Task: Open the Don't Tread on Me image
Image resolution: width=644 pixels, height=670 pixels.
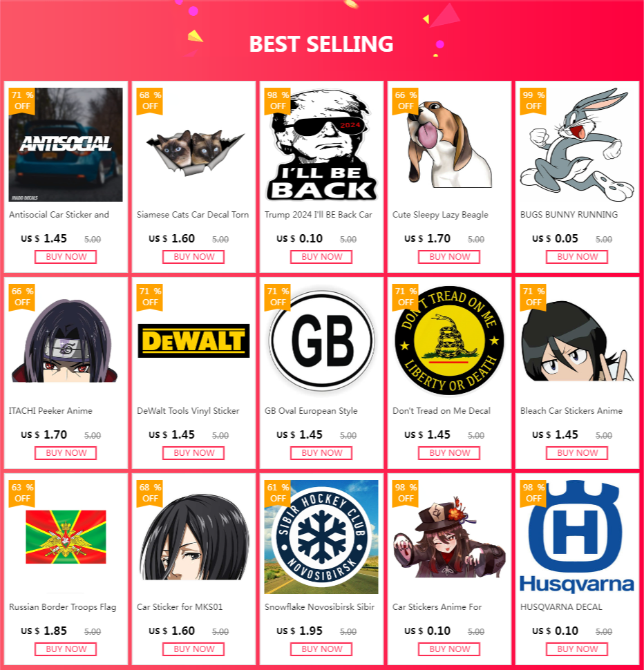Action: click(449, 341)
